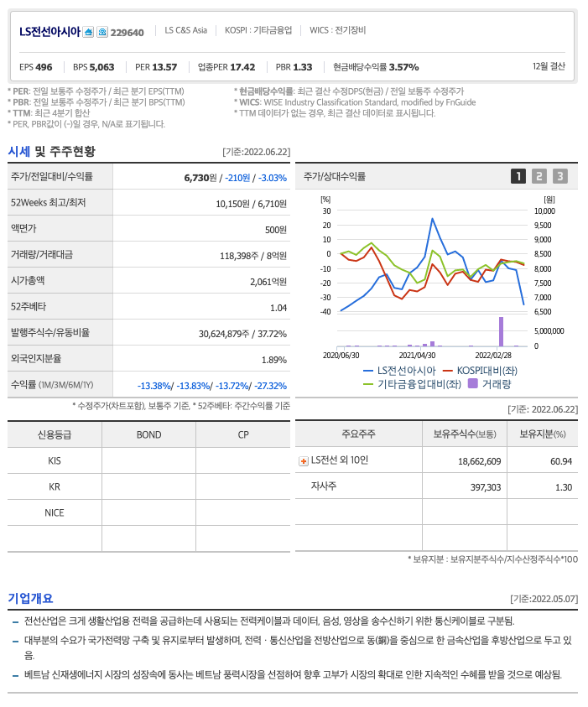Switch chart to tab 3
Screen dimensions: 588x707
(560, 176)
